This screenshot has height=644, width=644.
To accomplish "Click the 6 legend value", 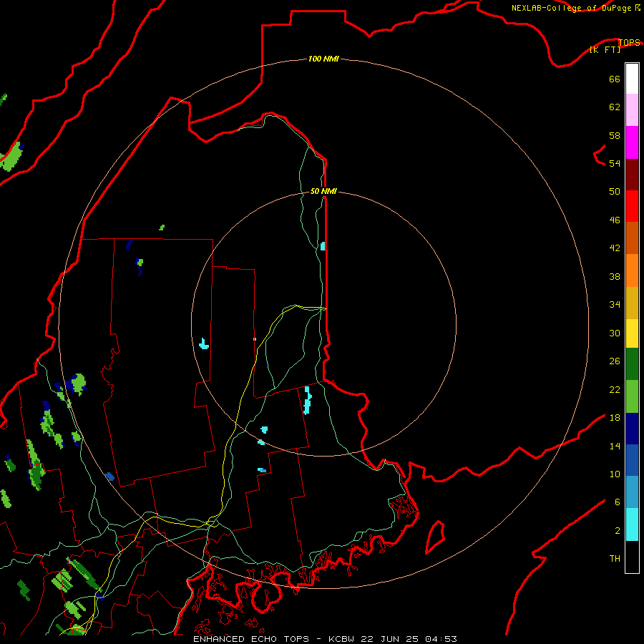I will (618, 502).
